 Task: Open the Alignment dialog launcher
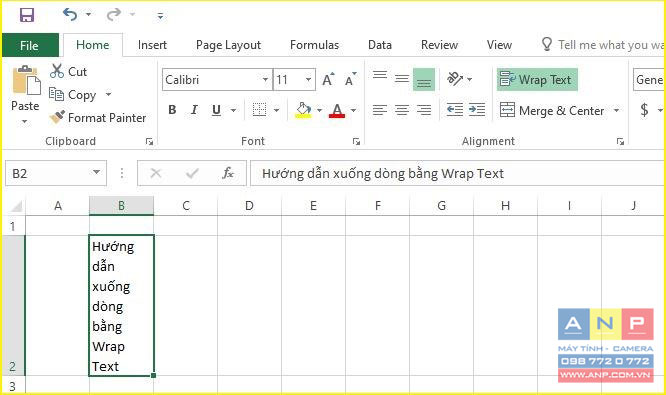coord(621,141)
